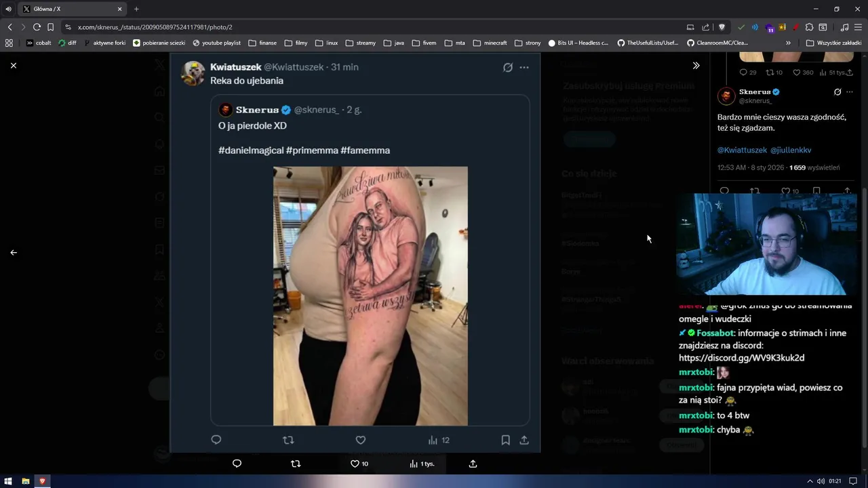Retweet using the bottom bar repost icon
The height and width of the screenshot is (488, 868).
coord(296,464)
